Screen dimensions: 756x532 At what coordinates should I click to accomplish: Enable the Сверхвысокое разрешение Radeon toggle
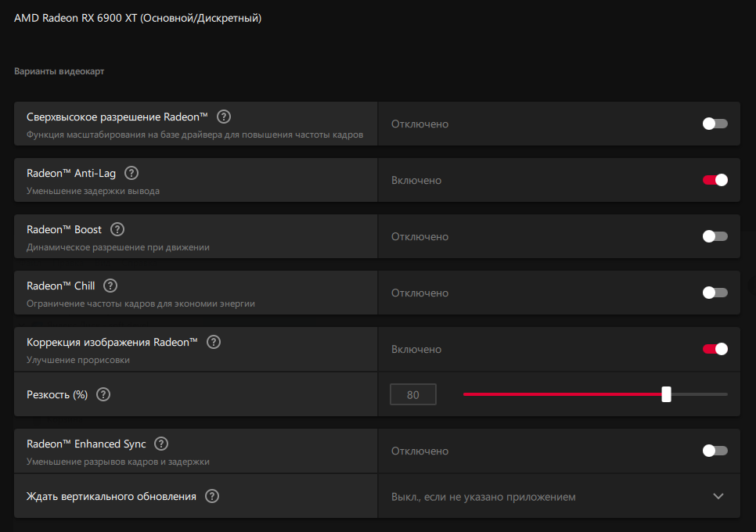click(715, 124)
